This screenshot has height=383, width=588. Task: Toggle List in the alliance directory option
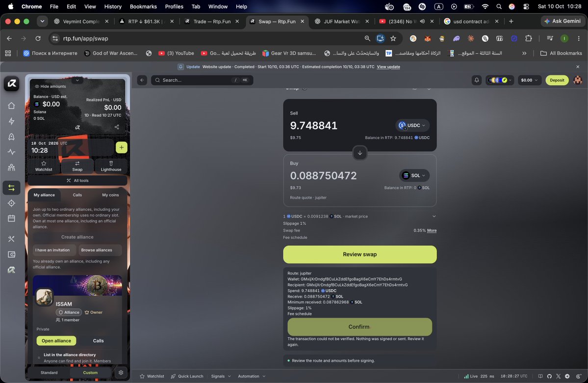[x=39, y=357]
